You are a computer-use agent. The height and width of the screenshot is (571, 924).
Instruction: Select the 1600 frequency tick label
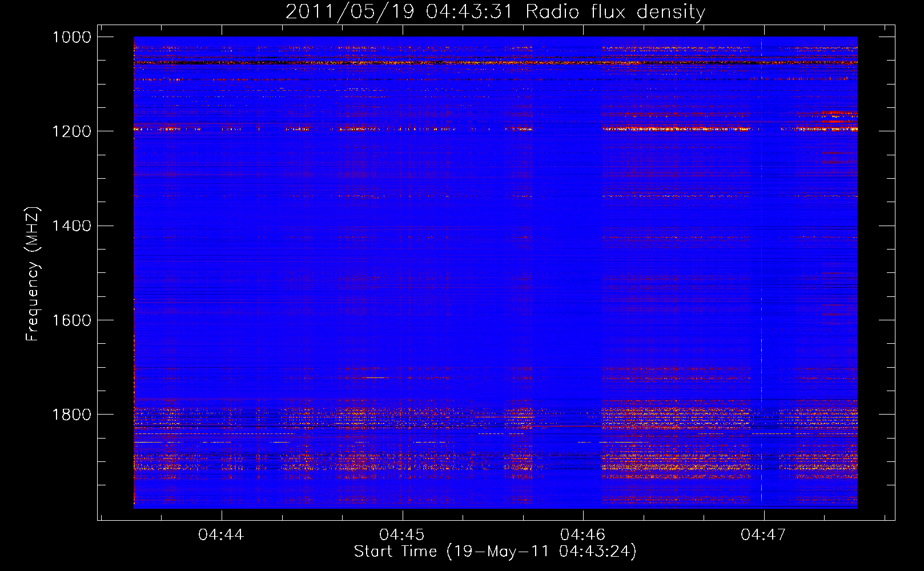point(71,320)
